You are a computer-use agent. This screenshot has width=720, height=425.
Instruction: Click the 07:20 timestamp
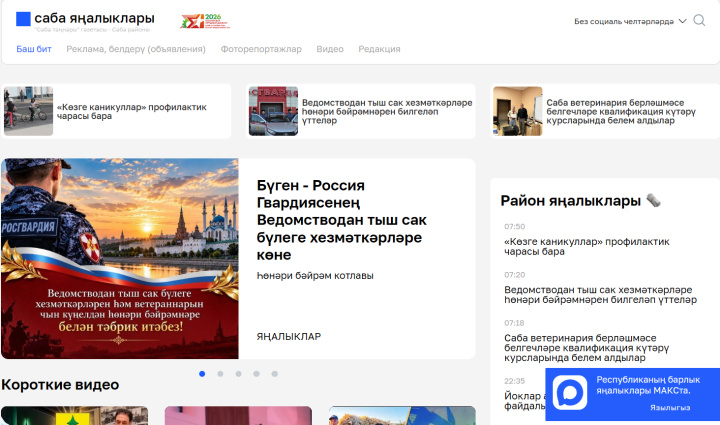pos(514,274)
